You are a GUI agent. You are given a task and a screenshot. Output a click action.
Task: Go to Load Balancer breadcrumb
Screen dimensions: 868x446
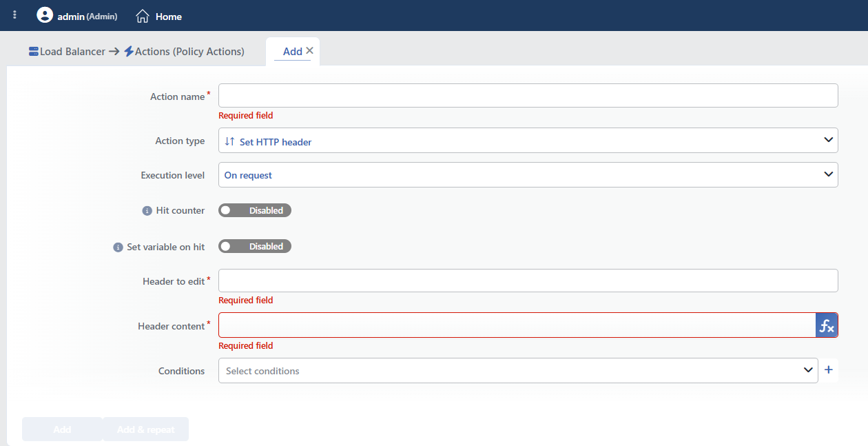72,52
